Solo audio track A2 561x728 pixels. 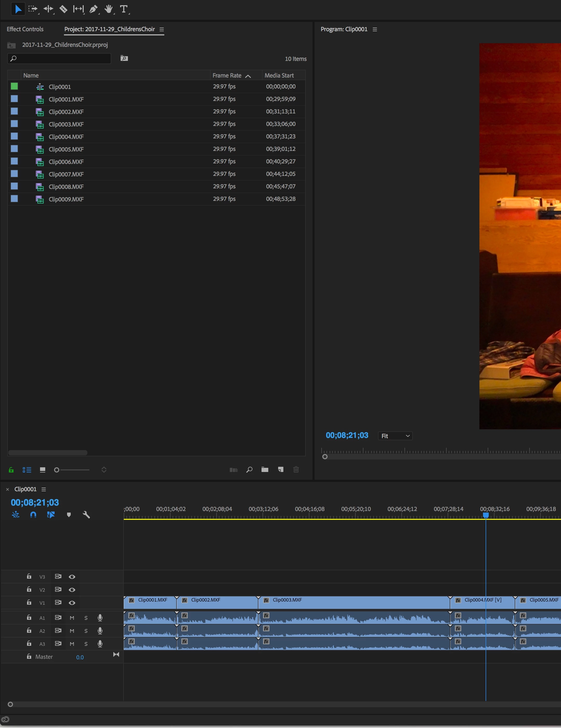click(x=86, y=631)
